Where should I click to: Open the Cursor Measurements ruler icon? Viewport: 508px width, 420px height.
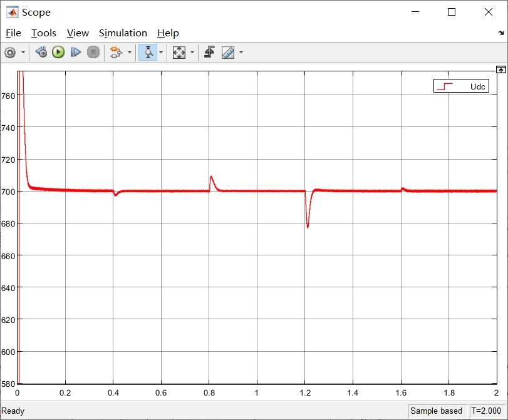(228, 52)
